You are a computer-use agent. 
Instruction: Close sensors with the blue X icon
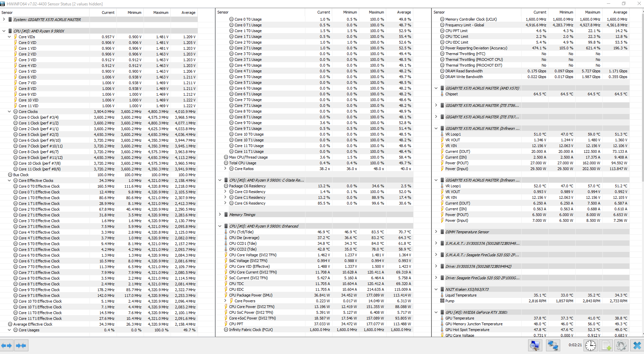(637, 346)
